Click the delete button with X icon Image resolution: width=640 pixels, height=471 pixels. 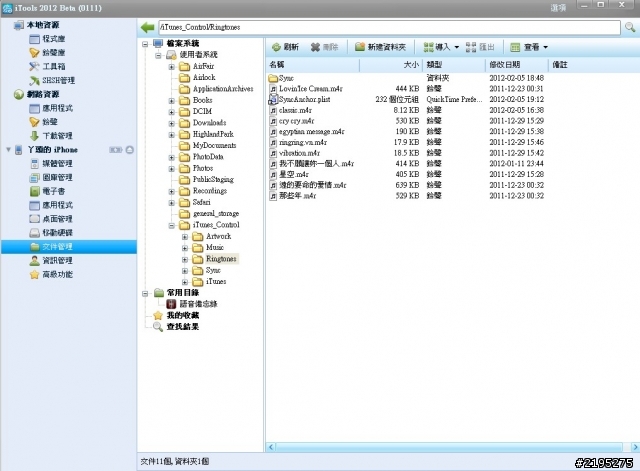click(324, 47)
